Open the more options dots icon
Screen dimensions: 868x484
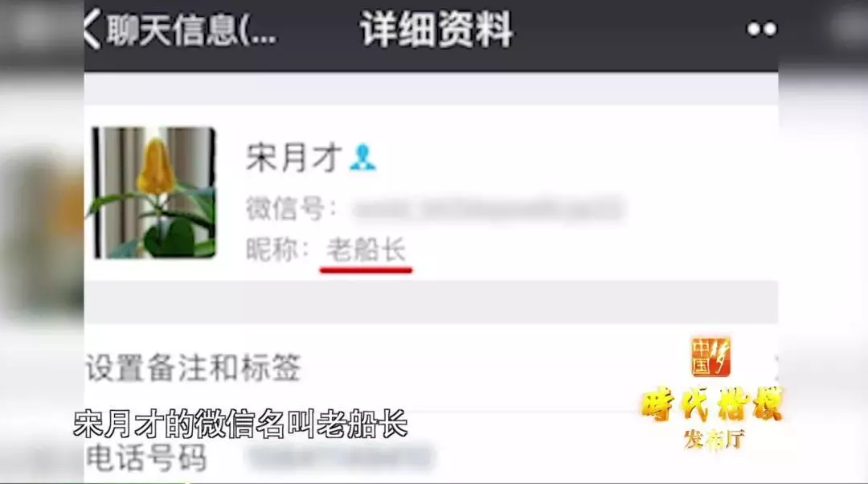762,30
